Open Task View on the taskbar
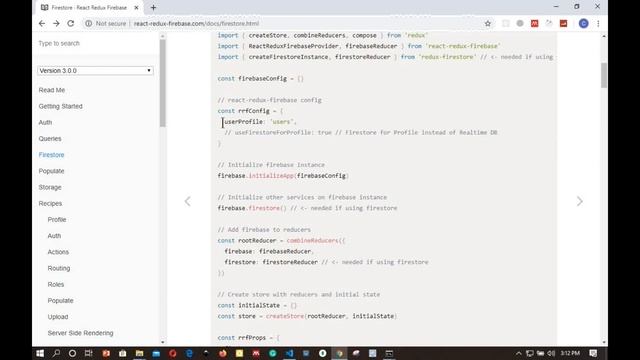 coord(89,353)
